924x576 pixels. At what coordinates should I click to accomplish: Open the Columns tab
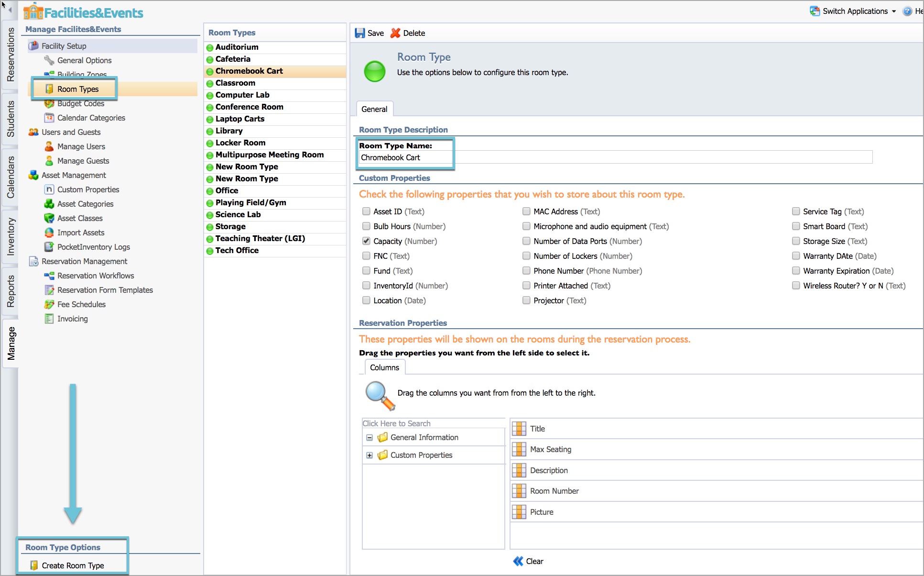384,367
